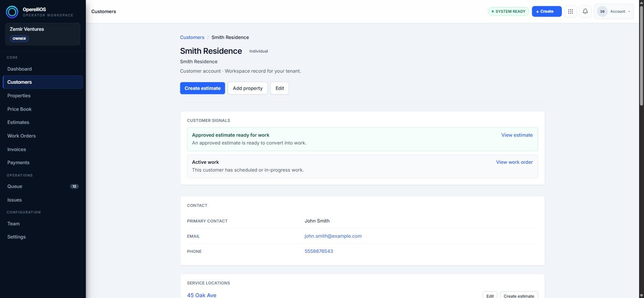
Task: Click the Smith Residence page title
Action: pos(211,51)
